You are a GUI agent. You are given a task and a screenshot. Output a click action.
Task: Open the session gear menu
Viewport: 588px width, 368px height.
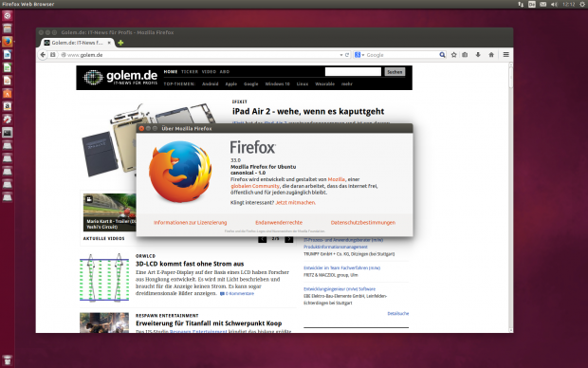tap(582, 4)
